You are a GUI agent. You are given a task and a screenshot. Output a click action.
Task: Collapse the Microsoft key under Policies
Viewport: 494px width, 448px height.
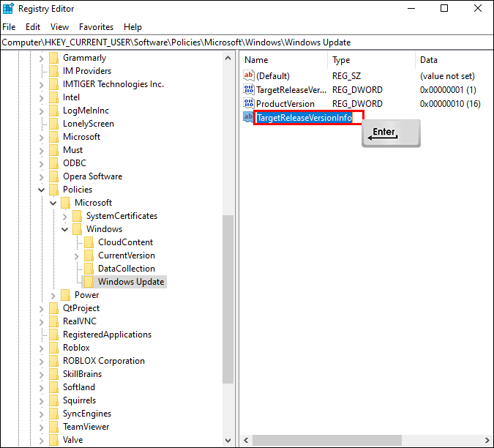tap(53, 204)
